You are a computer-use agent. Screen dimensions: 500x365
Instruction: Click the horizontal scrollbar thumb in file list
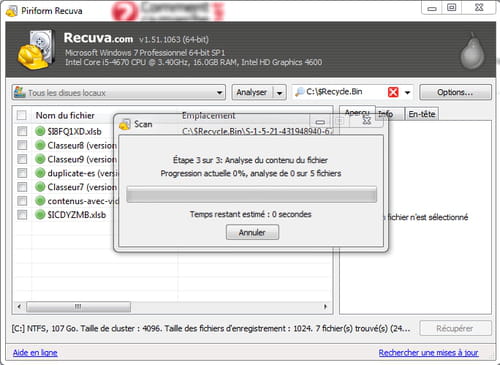coord(78,306)
